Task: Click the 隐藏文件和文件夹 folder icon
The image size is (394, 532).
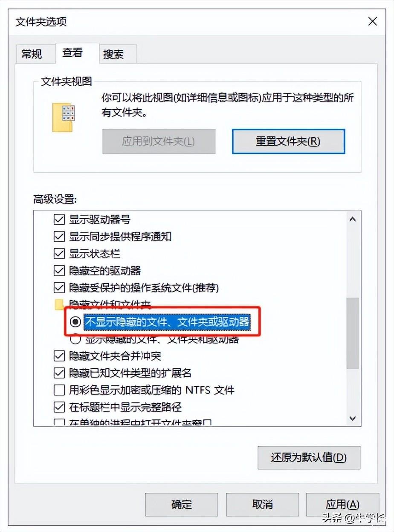Action: (59, 304)
